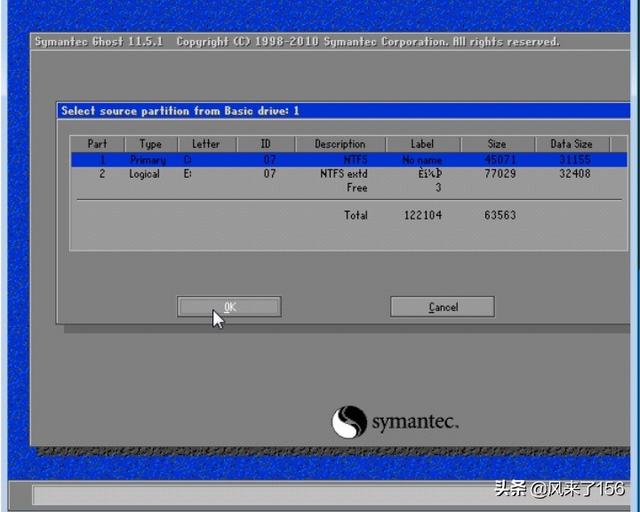640x512 pixels.
Task: Click the 45071 size value
Action: coord(500,160)
